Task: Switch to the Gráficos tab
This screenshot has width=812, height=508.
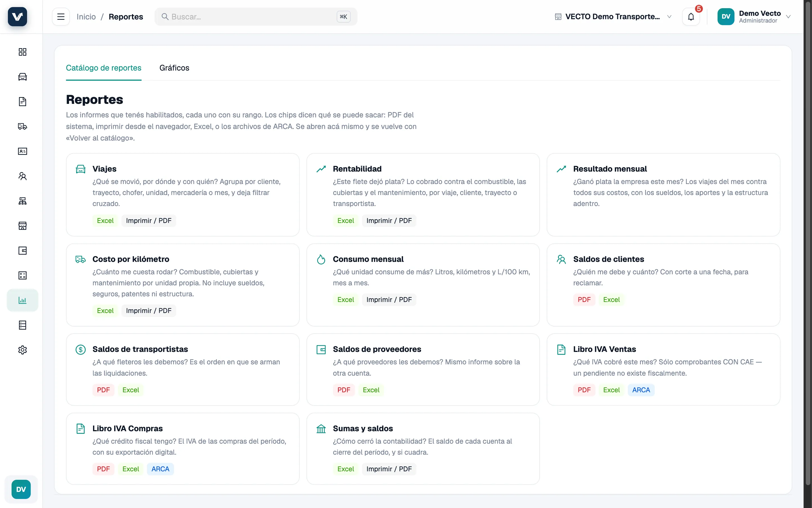Action: [174, 68]
